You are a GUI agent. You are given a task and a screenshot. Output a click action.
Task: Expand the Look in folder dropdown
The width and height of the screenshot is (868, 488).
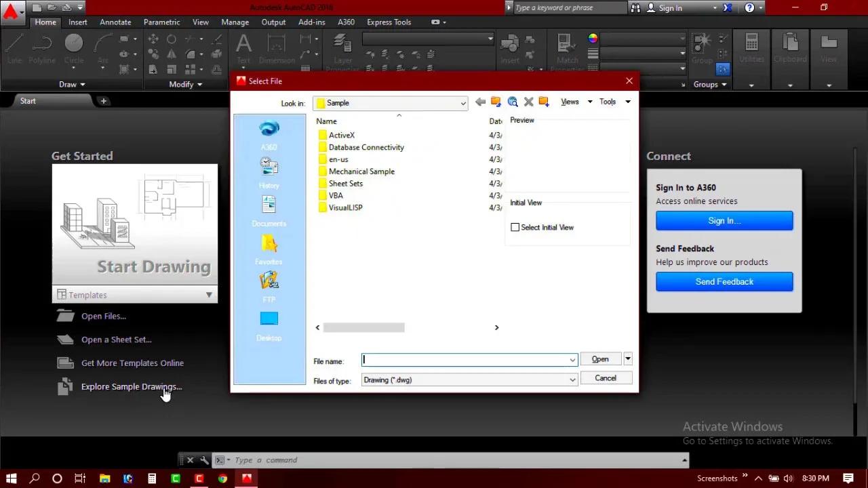click(x=463, y=103)
